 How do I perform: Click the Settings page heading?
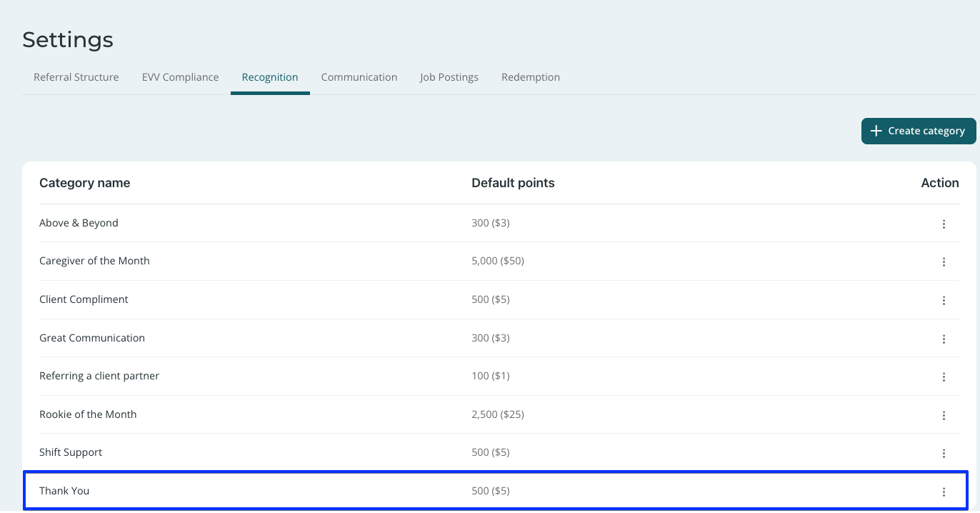point(68,40)
